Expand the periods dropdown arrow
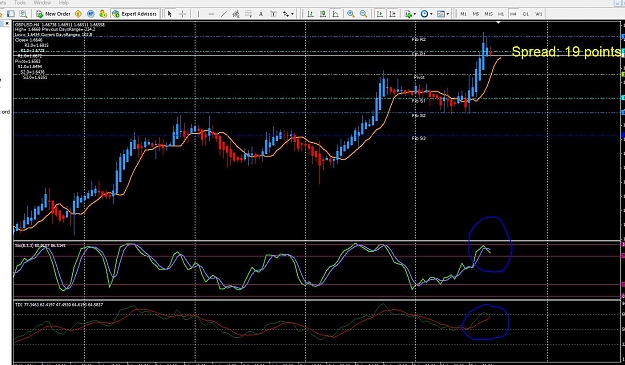Image resolution: width=625 pixels, height=365 pixels. point(431,14)
